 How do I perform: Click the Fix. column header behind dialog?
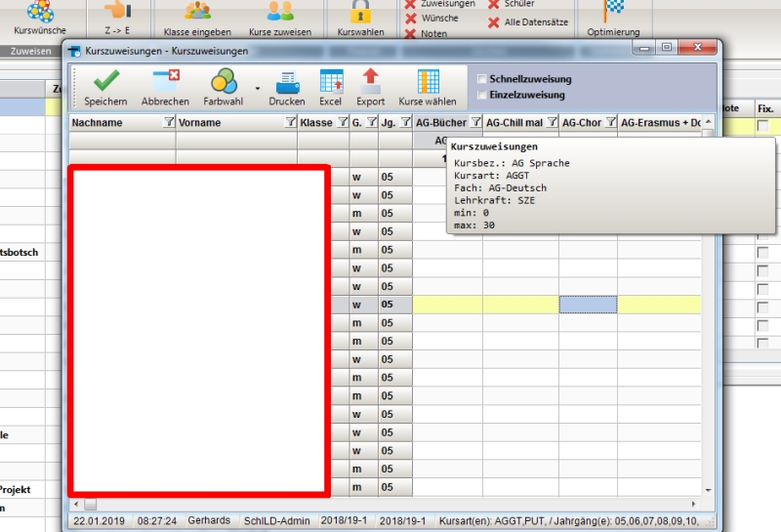tap(765, 108)
